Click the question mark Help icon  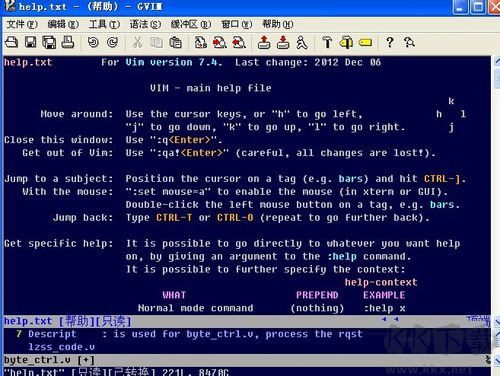click(x=389, y=43)
